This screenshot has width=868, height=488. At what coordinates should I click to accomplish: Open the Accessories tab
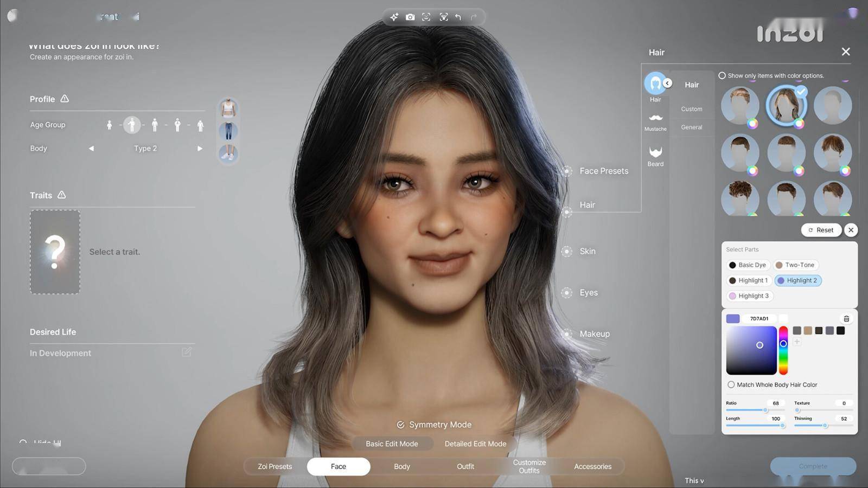592,466
